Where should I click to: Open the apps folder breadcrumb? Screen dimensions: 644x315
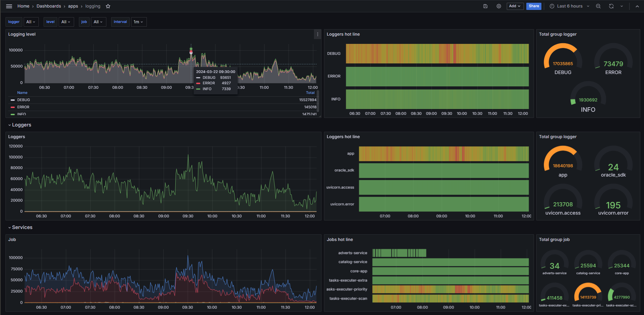[73, 6]
